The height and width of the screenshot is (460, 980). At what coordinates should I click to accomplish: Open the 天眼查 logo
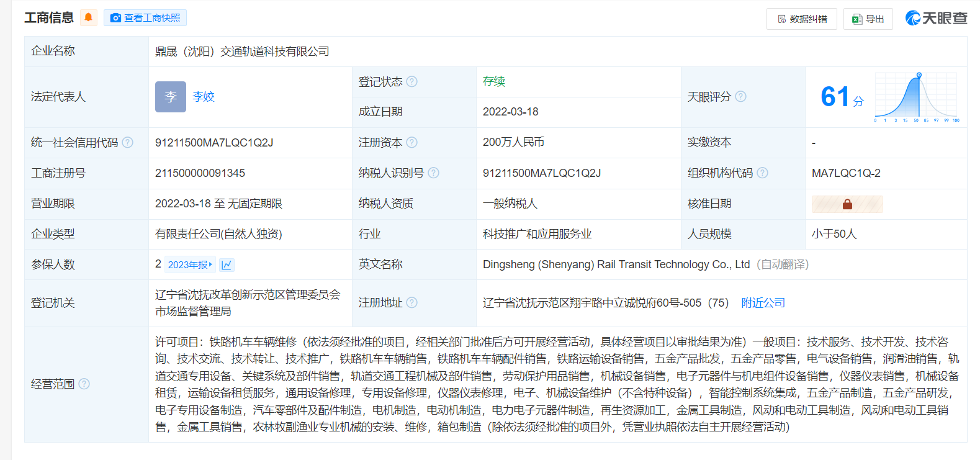coord(936,18)
